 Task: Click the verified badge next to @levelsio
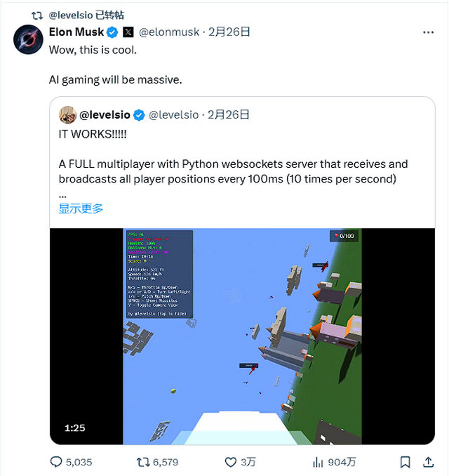(x=139, y=115)
